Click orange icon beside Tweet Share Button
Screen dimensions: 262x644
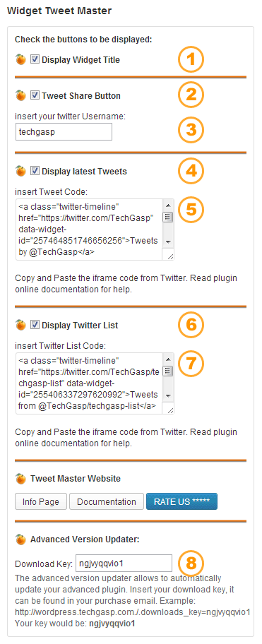pos(20,96)
